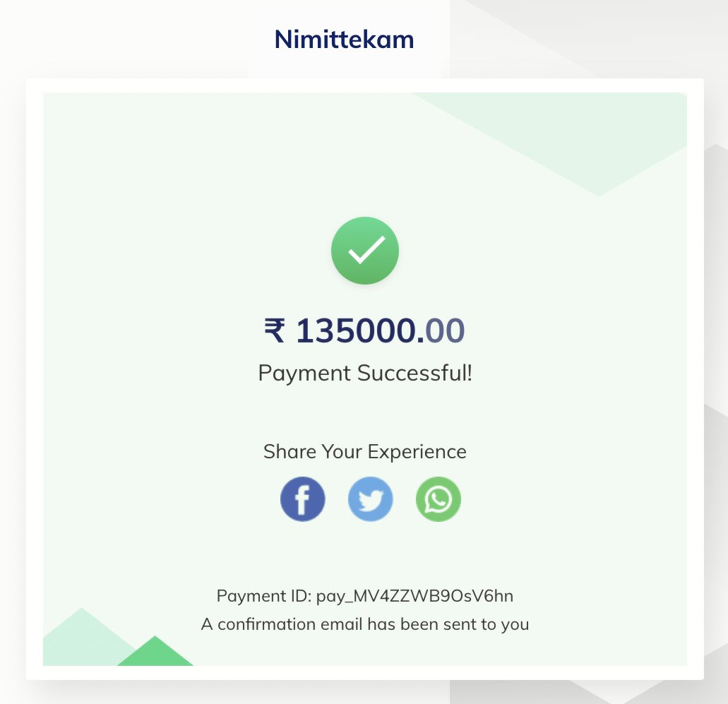Click the Nimittekam merchant title
Image resolution: width=728 pixels, height=704 pixels.
click(344, 39)
